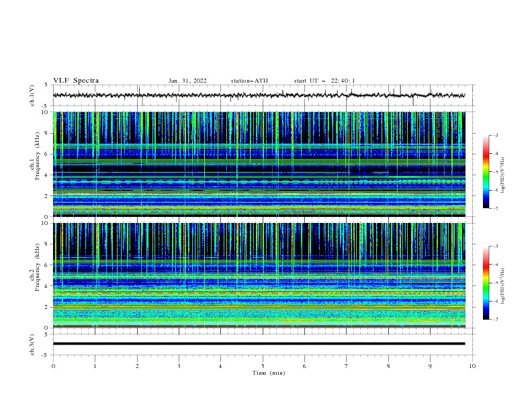Click the time axis tick "9"
This screenshot has height=411, width=532.
point(430,366)
